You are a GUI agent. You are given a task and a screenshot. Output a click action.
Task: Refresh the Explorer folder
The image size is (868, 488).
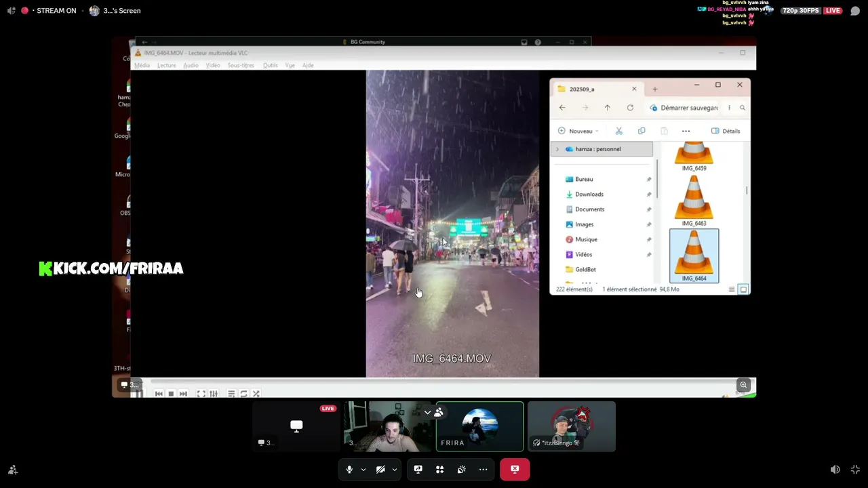(x=630, y=108)
